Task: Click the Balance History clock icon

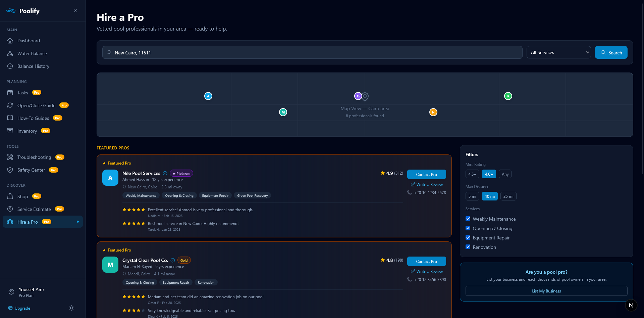Action: [10, 66]
